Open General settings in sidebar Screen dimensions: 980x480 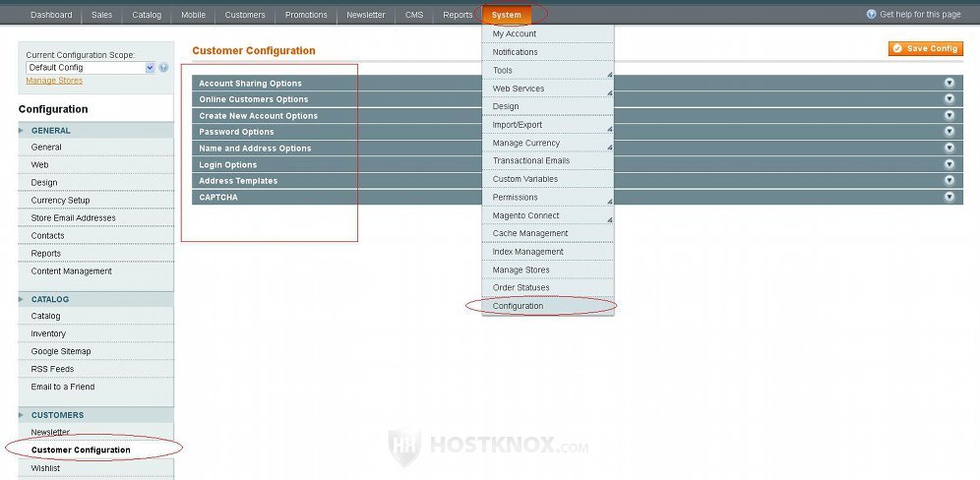click(95, 148)
